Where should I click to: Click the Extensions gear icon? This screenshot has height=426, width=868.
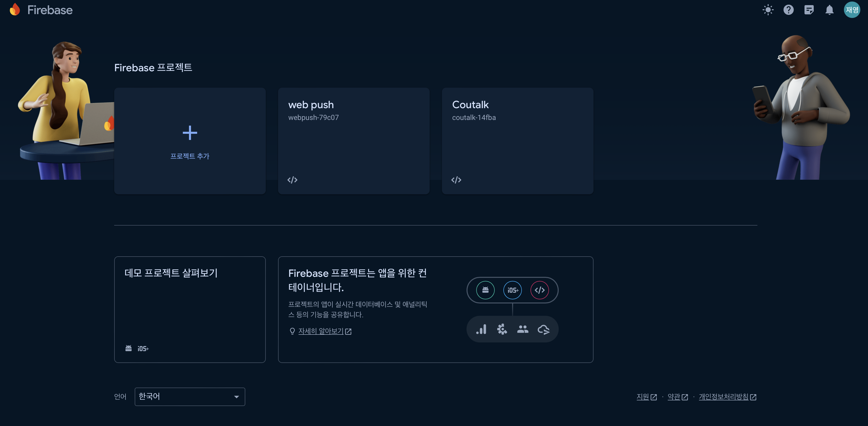502,329
